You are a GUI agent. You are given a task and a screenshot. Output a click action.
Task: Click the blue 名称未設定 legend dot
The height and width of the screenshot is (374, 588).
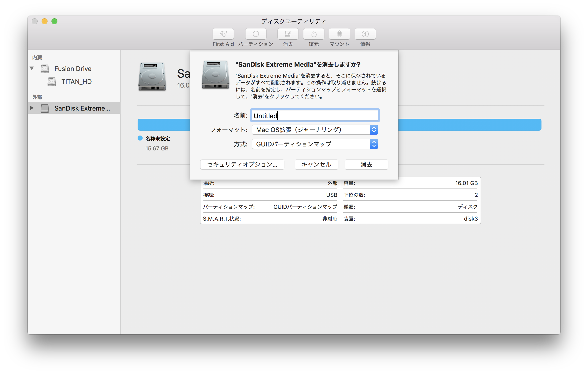pyautogui.click(x=140, y=138)
